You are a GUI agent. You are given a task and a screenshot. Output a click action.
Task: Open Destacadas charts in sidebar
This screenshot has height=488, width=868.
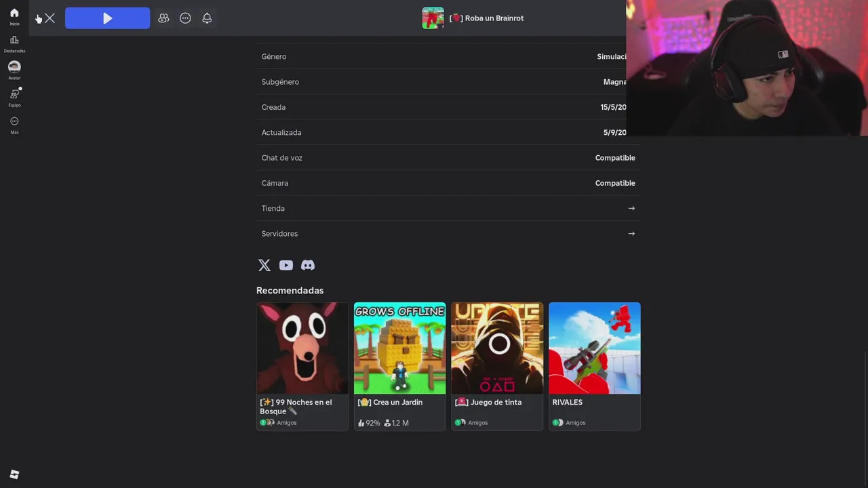14,43
